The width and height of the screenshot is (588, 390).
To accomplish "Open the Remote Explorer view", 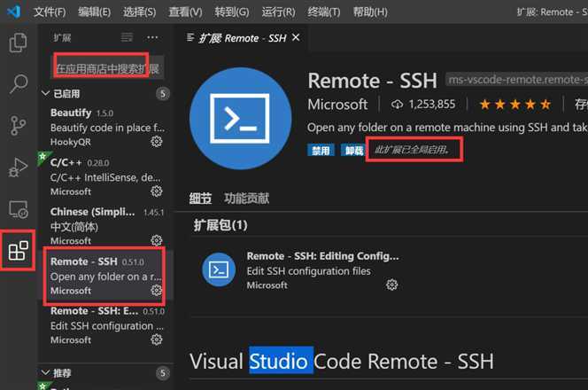I will [18, 209].
